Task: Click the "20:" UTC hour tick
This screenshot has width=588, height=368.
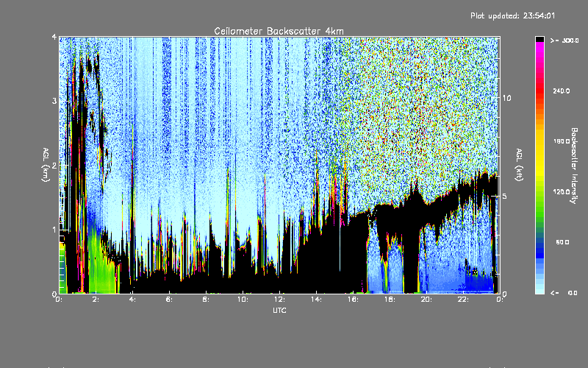Action: [x=426, y=300]
